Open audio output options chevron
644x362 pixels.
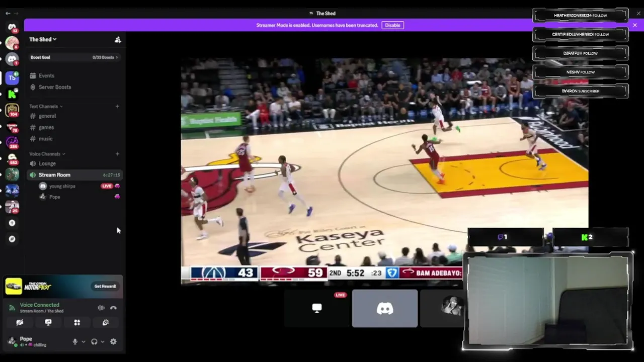102,342
